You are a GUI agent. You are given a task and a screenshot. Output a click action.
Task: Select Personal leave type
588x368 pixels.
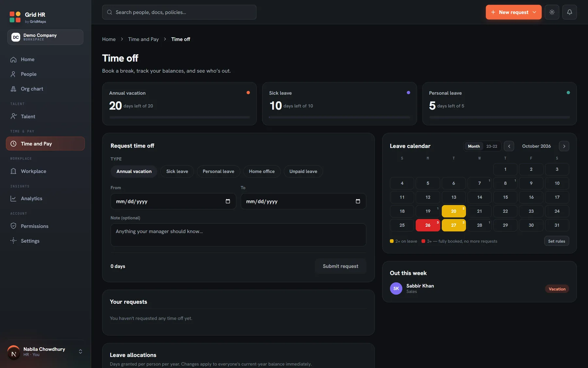click(218, 171)
